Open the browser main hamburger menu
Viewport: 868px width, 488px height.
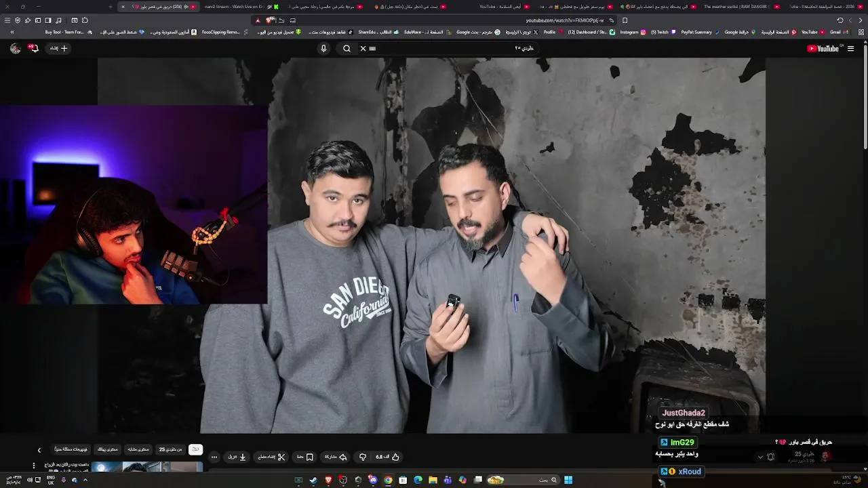click(7, 20)
